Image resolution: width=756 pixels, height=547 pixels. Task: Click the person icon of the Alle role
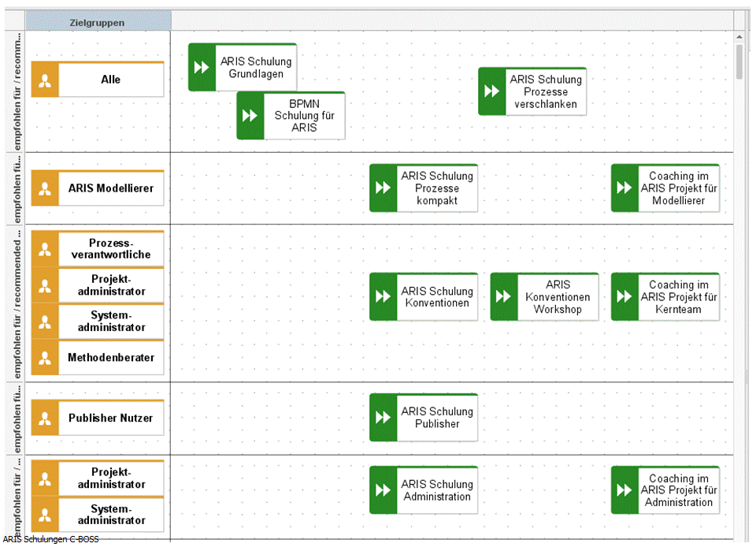(45, 80)
